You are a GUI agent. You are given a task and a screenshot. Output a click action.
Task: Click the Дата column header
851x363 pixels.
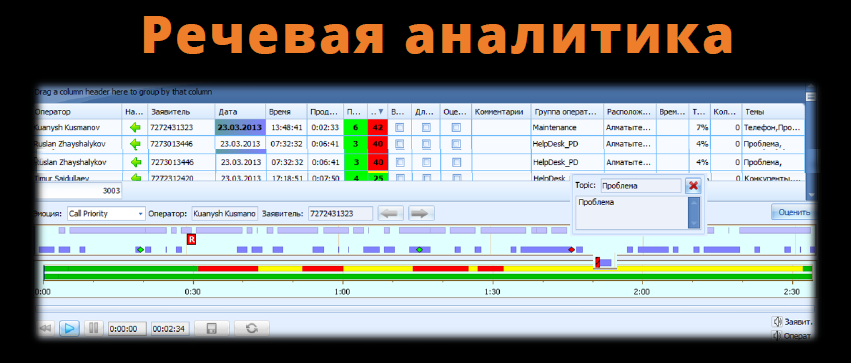[240, 112]
